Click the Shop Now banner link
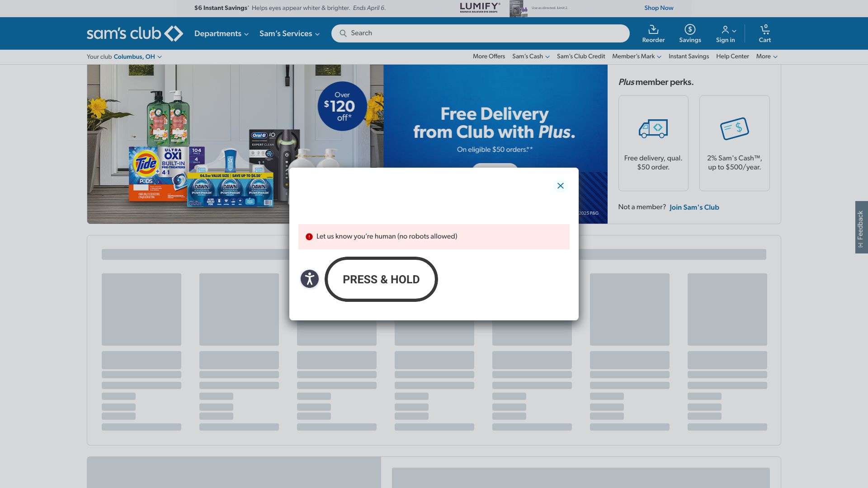The height and width of the screenshot is (488, 868). click(659, 8)
